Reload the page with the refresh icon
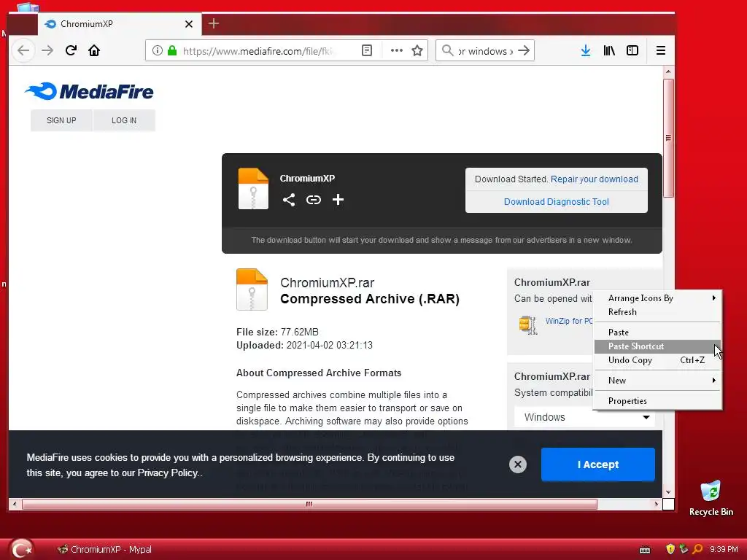Viewport: 747px width, 560px height. point(71,50)
